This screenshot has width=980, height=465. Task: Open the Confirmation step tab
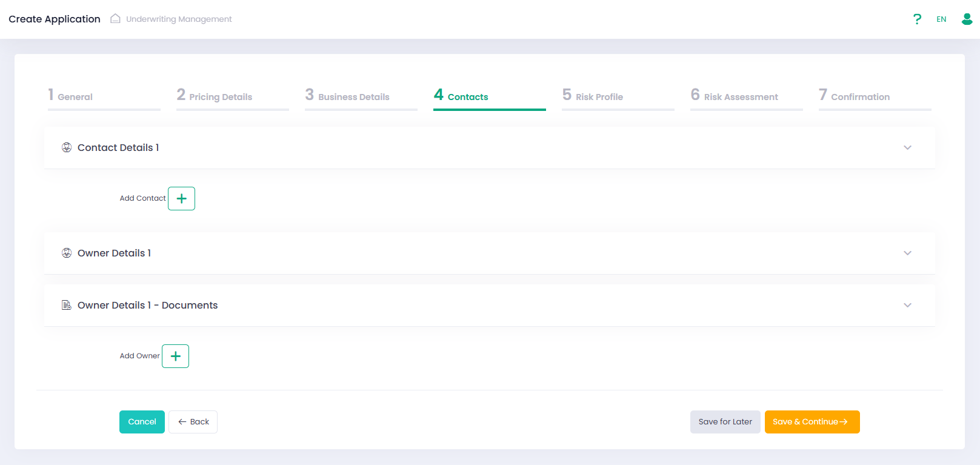tap(855, 96)
